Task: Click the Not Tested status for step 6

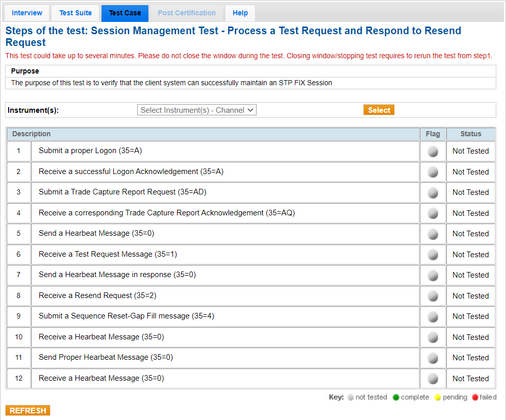Action: click(470, 254)
